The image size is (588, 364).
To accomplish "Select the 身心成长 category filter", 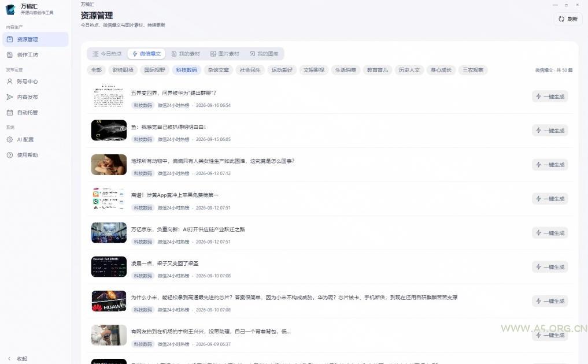I will click(x=441, y=70).
